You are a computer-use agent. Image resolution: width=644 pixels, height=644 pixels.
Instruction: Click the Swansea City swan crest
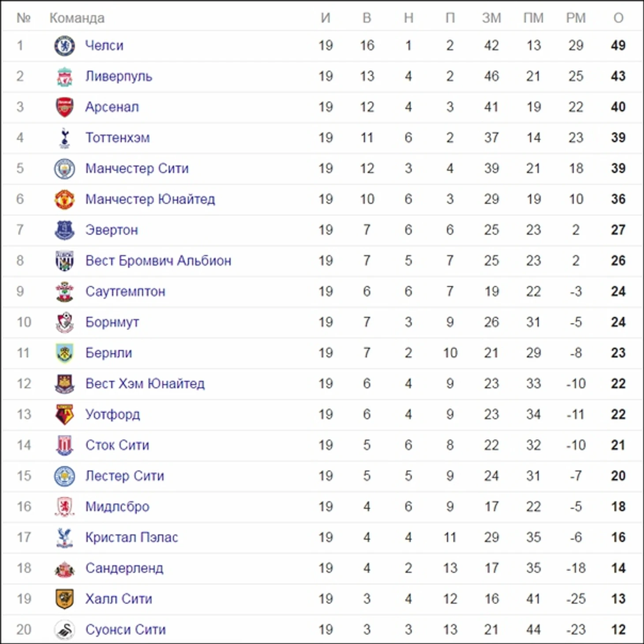pos(64,629)
